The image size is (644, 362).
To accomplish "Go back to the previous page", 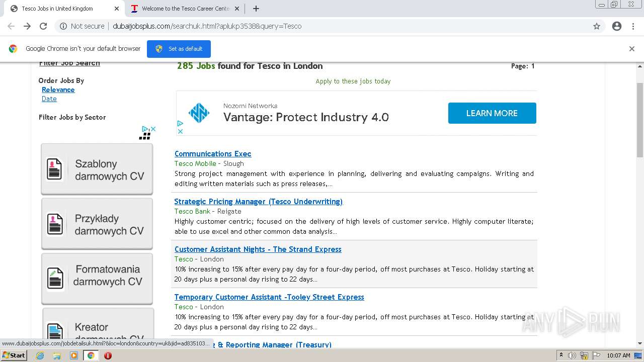I will coord(11,26).
